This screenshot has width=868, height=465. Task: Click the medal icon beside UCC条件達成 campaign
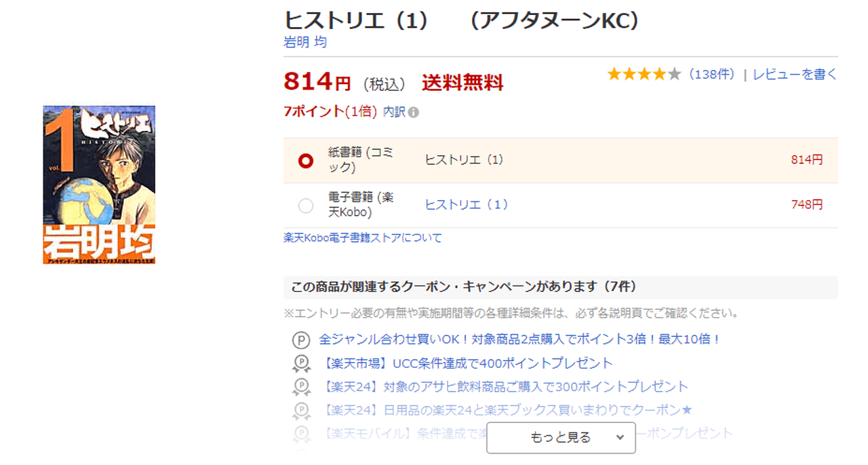pos(300,364)
